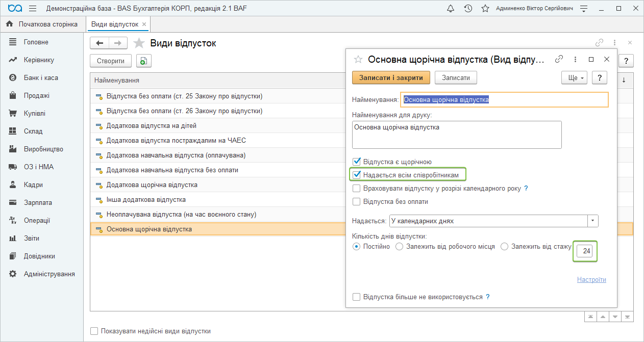Open the history clock icon

[468, 9]
